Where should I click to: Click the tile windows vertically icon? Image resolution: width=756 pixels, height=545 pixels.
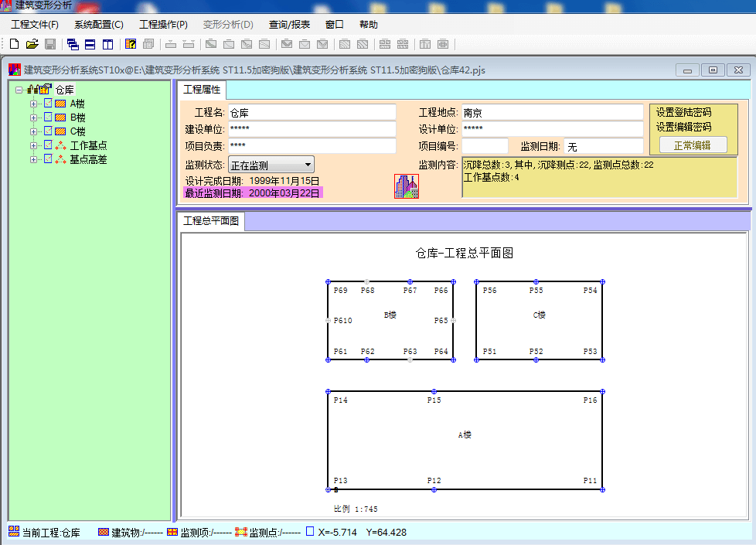107,44
